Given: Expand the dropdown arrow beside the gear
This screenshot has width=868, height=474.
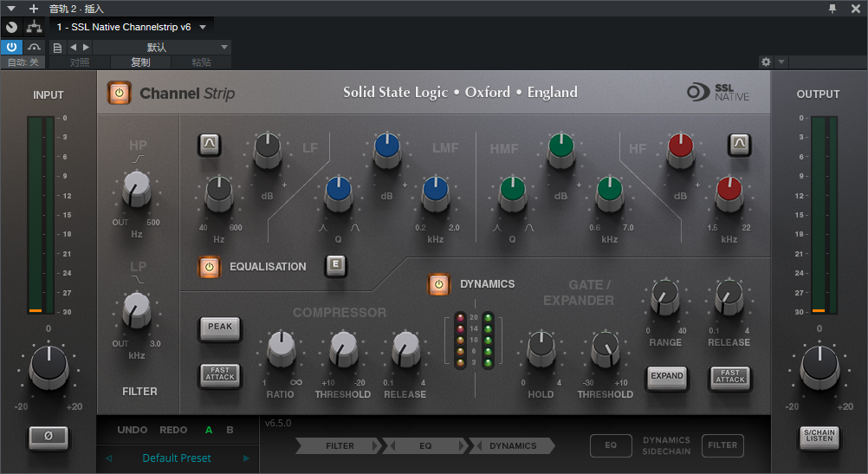Looking at the screenshot, I should point(781,62).
